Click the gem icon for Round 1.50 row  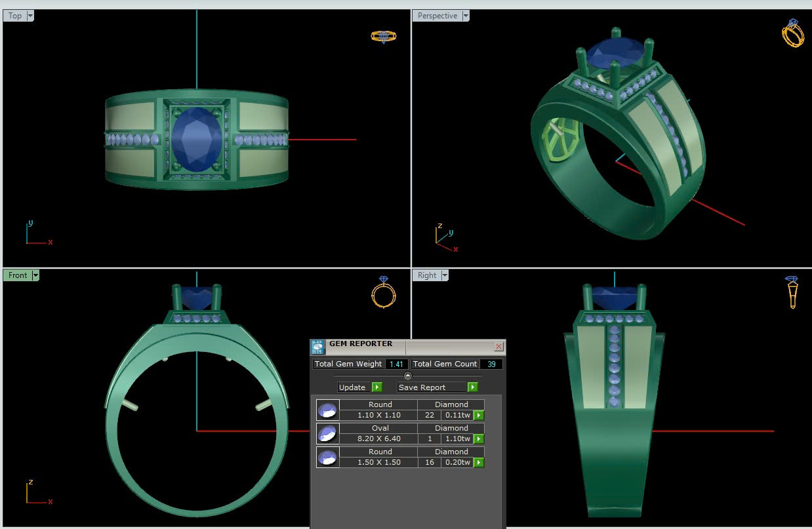pos(327,457)
